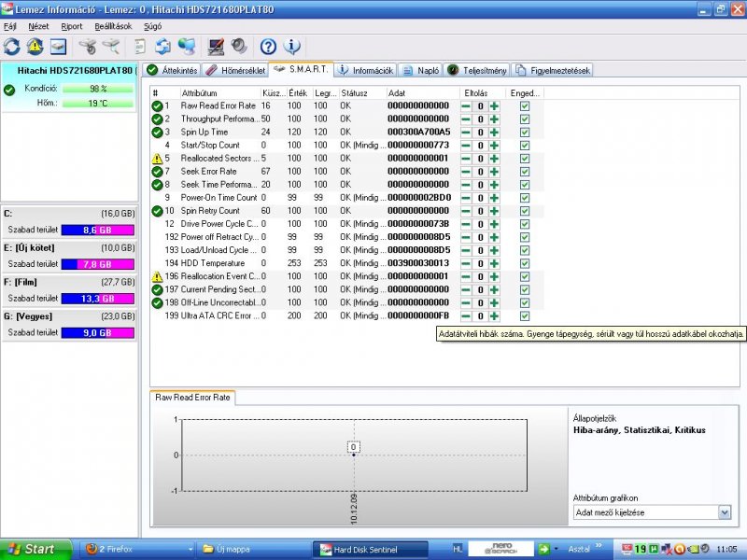This screenshot has height=560, width=747.
Task: Click the Windows Start button
Action: 35,550
